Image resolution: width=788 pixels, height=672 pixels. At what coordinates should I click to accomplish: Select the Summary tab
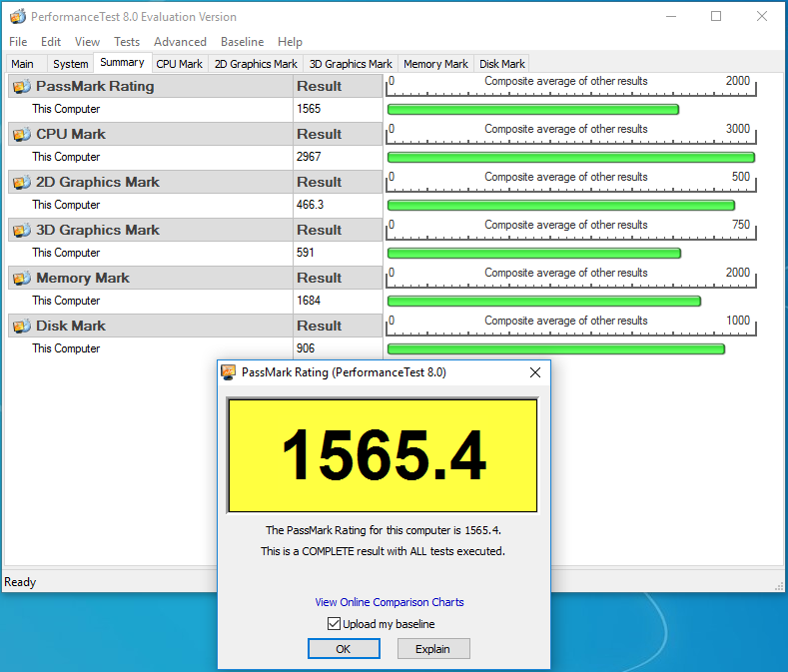122,62
